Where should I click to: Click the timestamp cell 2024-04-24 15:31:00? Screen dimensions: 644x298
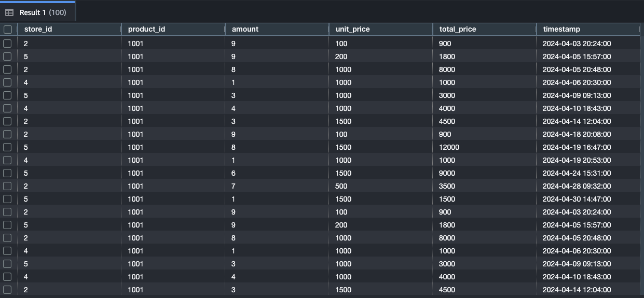pyautogui.click(x=577, y=173)
